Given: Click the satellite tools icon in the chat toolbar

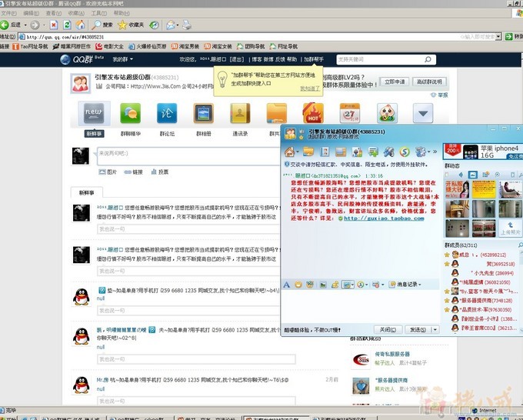Looking at the screenshot, I should pos(388,152).
